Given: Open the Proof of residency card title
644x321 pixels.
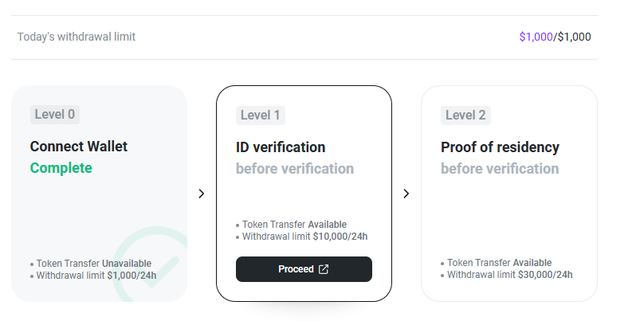Looking at the screenshot, I should pyautogui.click(x=500, y=147).
